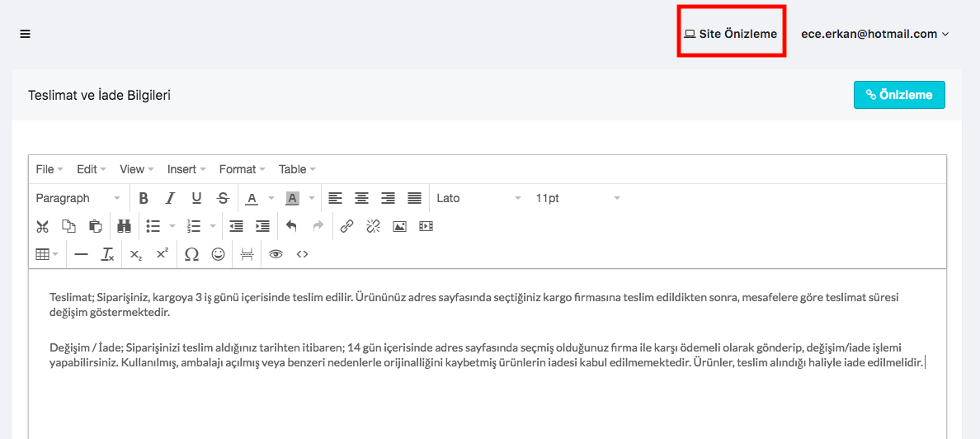Remove link with unlink icon

pyautogui.click(x=373, y=226)
